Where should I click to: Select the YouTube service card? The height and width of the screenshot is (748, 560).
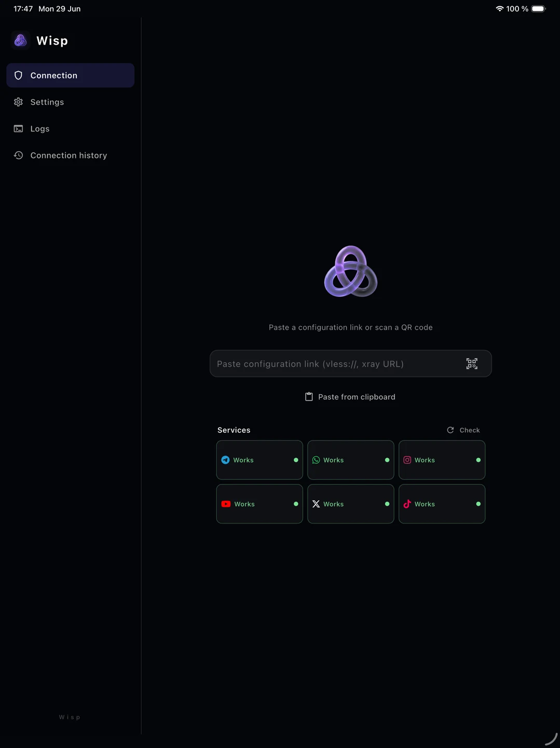(259, 504)
